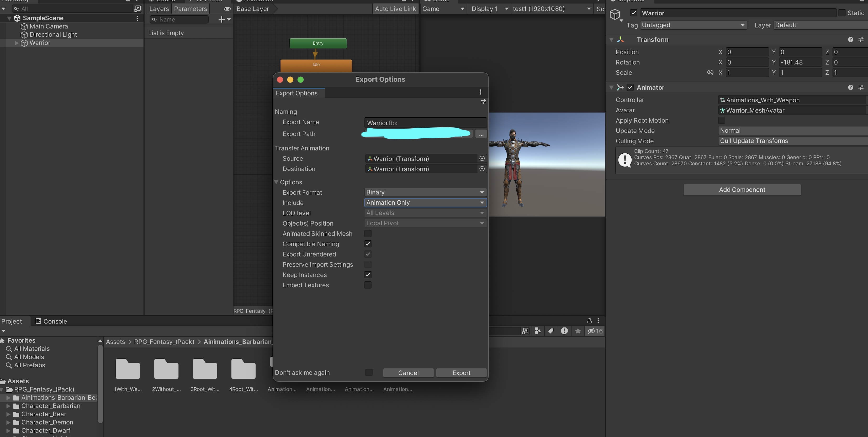The height and width of the screenshot is (437, 868).
Task: Open Animator component preset settings icon
Action: pyautogui.click(x=861, y=88)
